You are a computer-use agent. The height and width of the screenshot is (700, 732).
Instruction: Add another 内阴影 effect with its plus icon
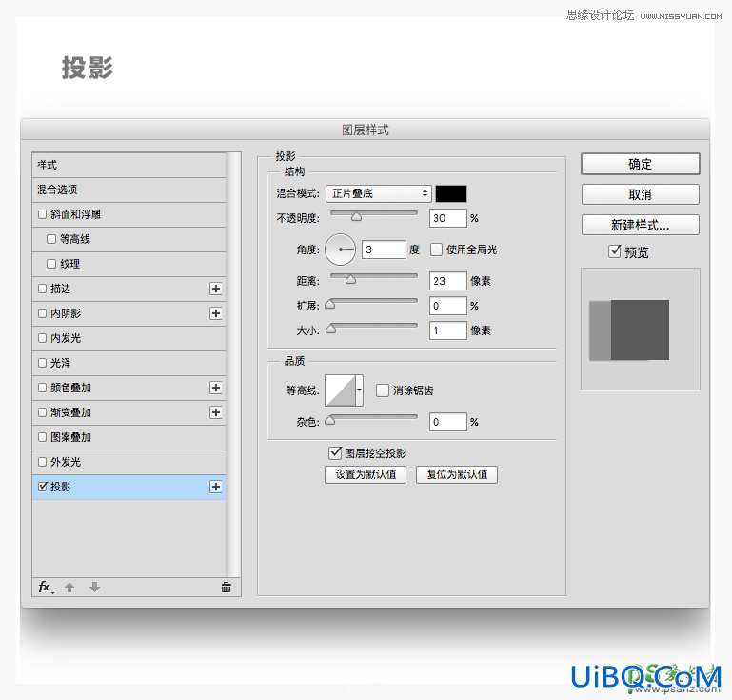pyautogui.click(x=216, y=313)
